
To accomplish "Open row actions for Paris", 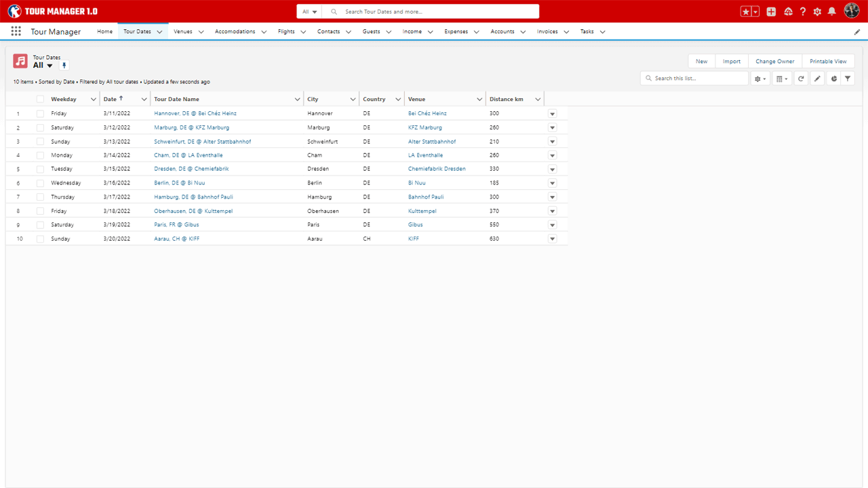I will point(552,225).
